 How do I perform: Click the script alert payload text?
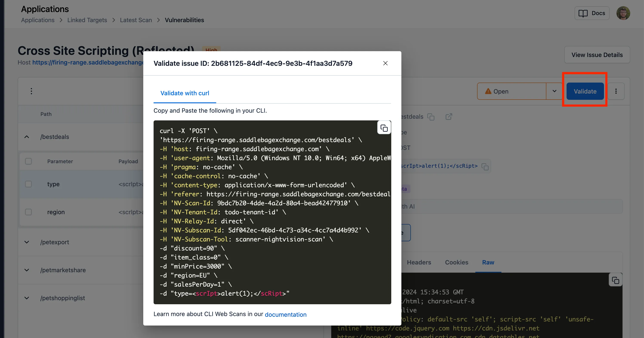pos(439,166)
